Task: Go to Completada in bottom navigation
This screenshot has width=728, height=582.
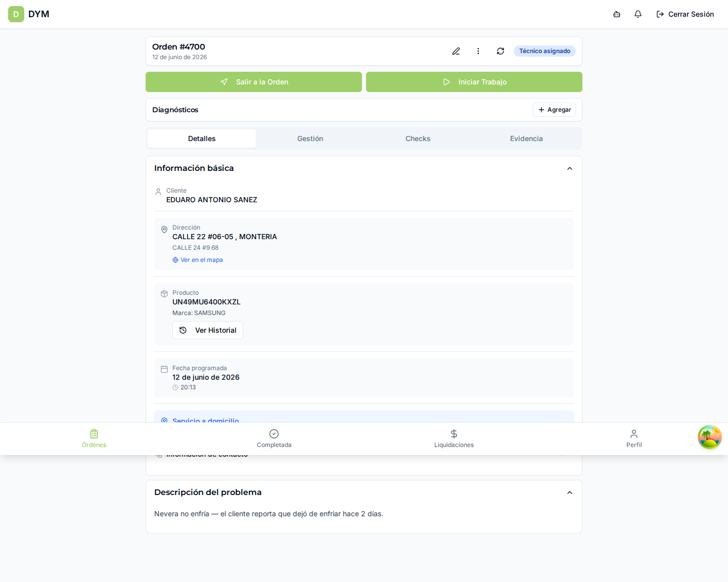Action: coord(274,439)
